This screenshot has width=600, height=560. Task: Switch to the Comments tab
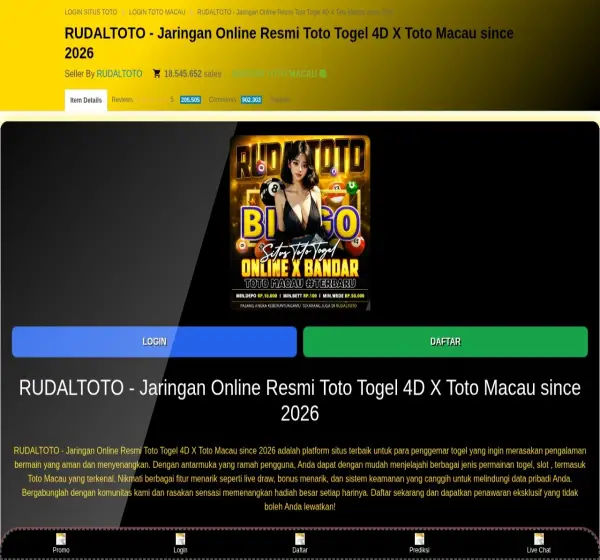(x=222, y=100)
